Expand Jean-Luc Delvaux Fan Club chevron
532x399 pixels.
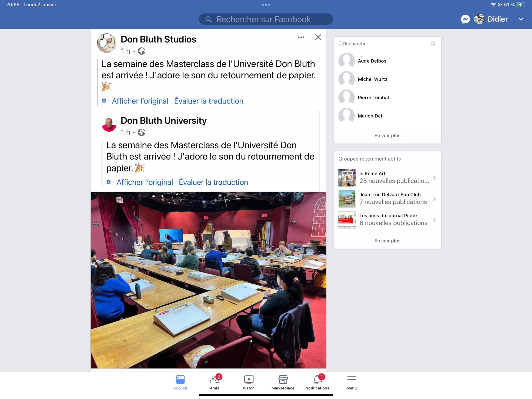point(434,199)
